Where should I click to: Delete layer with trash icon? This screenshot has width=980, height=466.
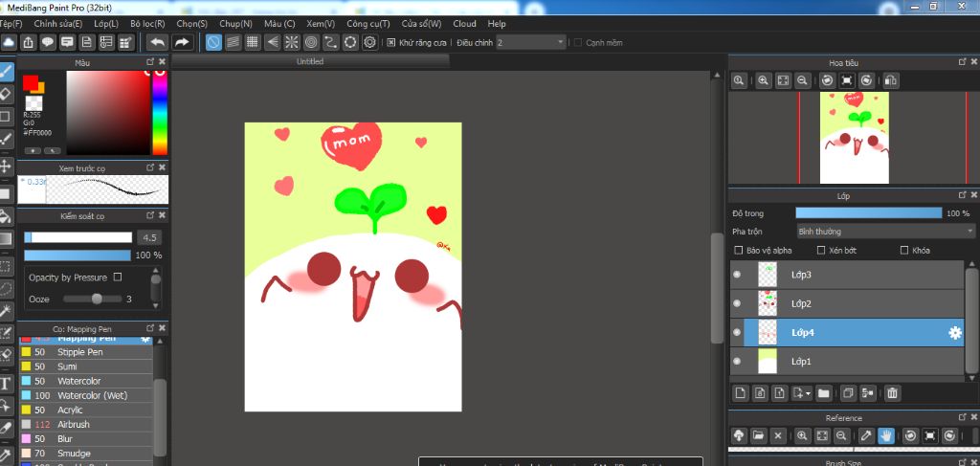click(893, 393)
